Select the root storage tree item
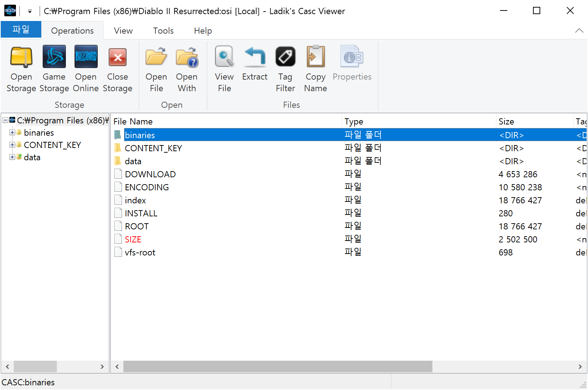Screen dimensions: 588x390 [x=63, y=120]
